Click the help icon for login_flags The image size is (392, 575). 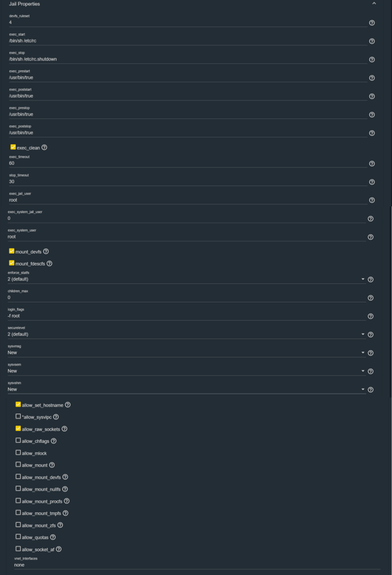[370, 316]
